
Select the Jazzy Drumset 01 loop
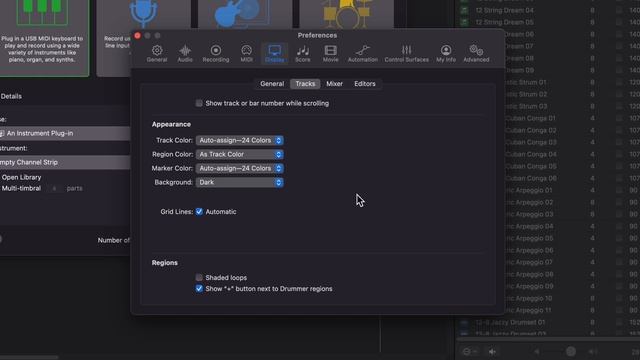pos(510,322)
